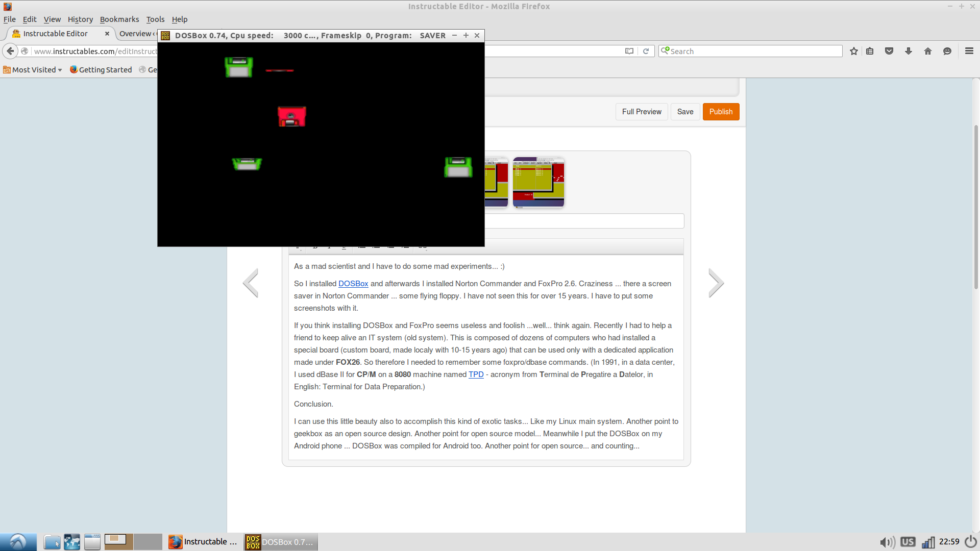This screenshot has width=980, height=551.
Task: Click the bookmark star icon in address bar
Action: point(854,51)
